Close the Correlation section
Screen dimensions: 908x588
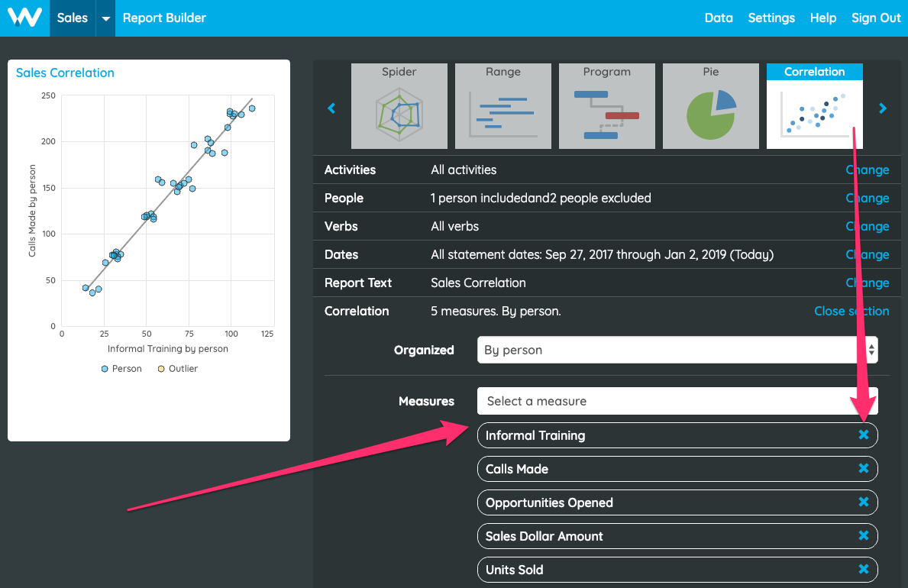pyautogui.click(x=851, y=311)
